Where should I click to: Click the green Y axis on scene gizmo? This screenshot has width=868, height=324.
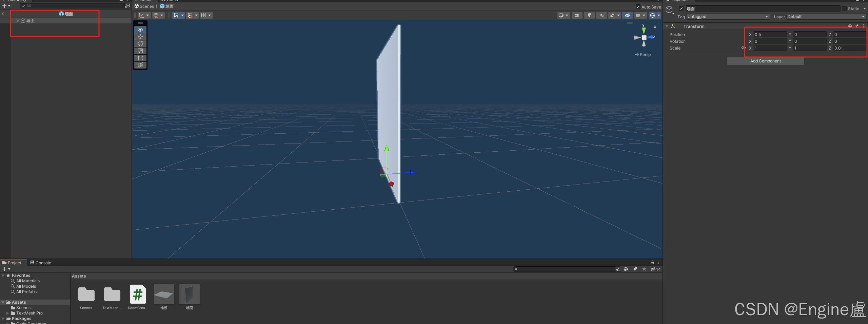pyautogui.click(x=644, y=30)
